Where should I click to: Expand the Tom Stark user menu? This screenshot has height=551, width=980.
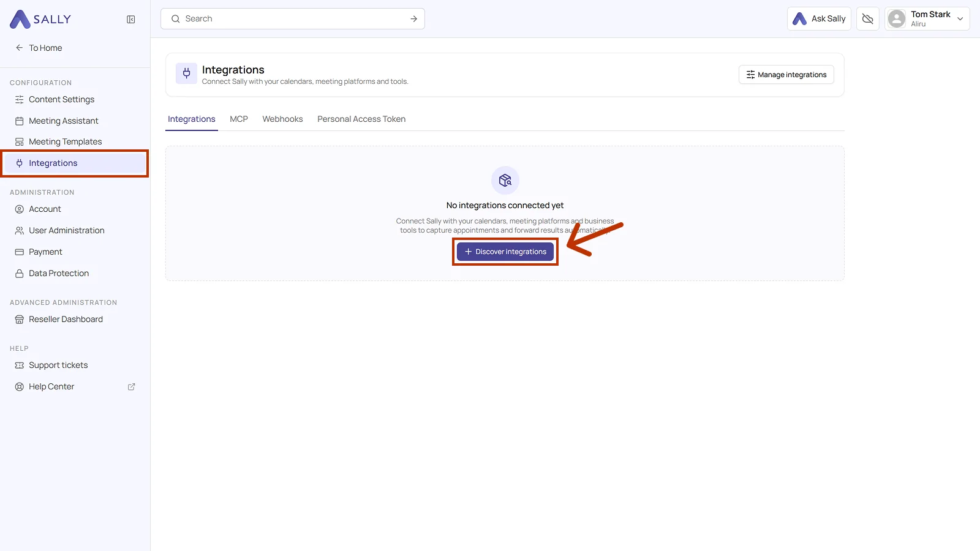[927, 19]
